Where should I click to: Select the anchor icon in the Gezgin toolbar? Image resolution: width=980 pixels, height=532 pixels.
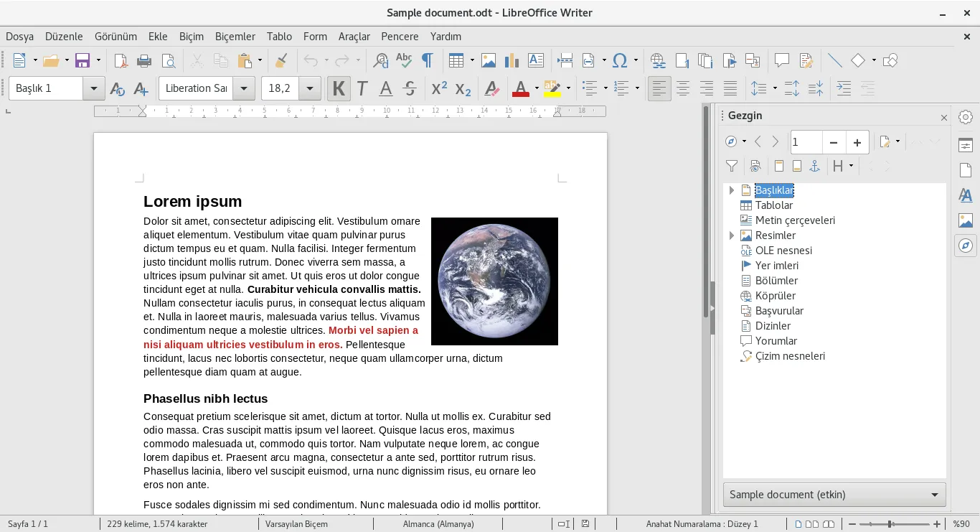click(814, 166)
